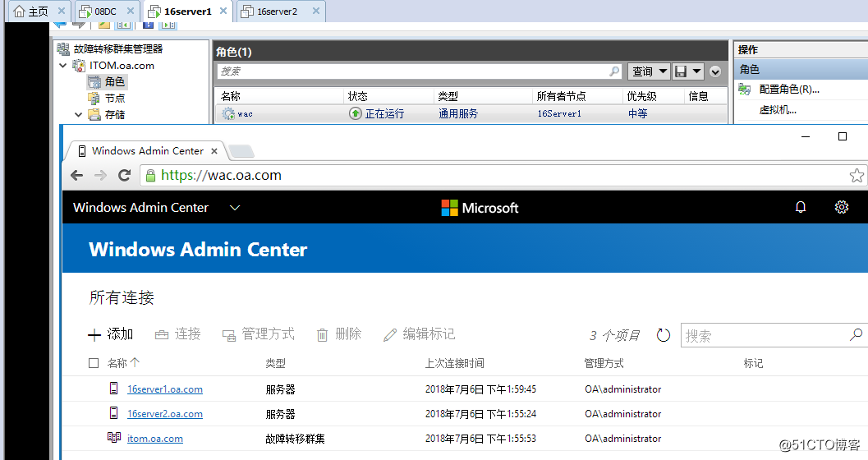The image size is (868, 460).
Task: Minimize the browser window
Action: click(806, 136)
